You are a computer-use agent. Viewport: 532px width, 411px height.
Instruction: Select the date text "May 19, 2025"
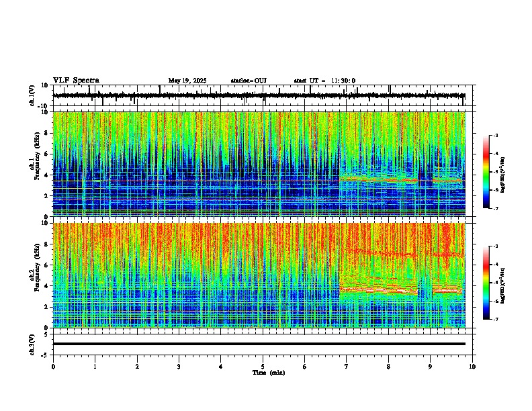(187, 81)
